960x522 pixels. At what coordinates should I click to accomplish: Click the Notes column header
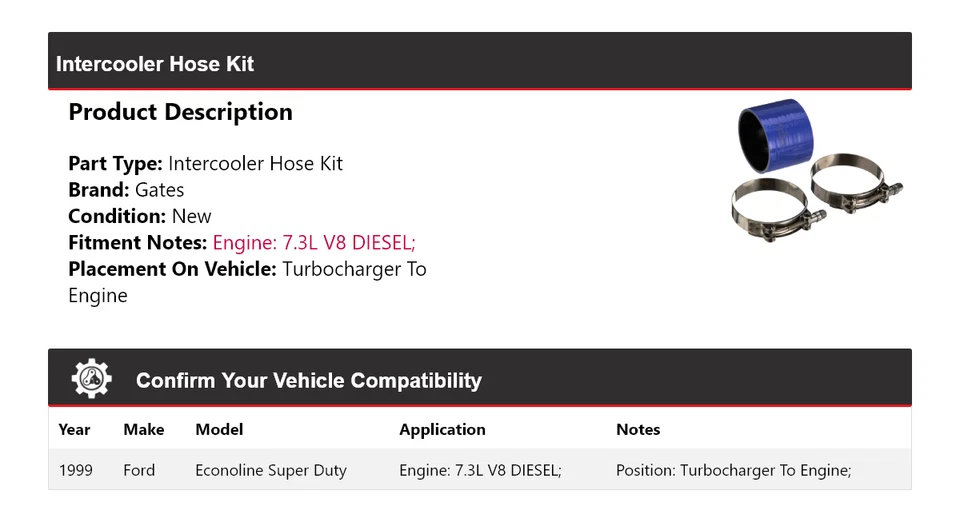(x=638, y=429)
